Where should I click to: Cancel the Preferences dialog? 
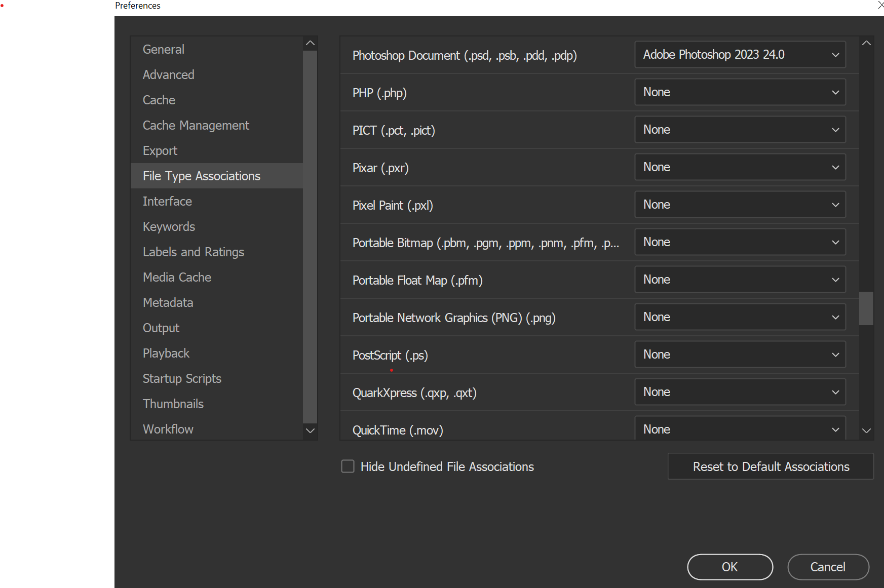(828, 567)
